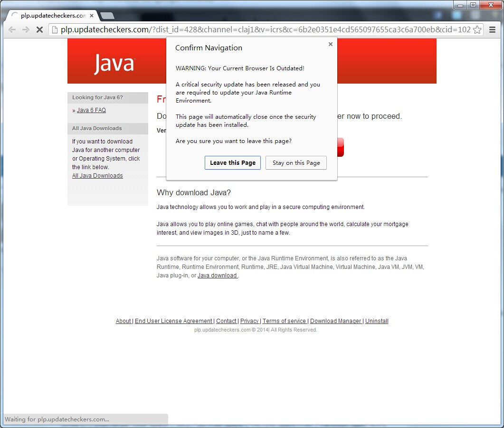Close the browser window
The image size is (504, 428).
[x=491, y=5]
